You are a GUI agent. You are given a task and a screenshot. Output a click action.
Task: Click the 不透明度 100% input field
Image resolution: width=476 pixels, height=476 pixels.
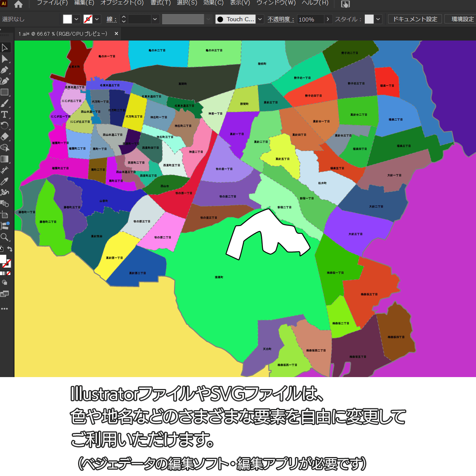click(310, 19)
